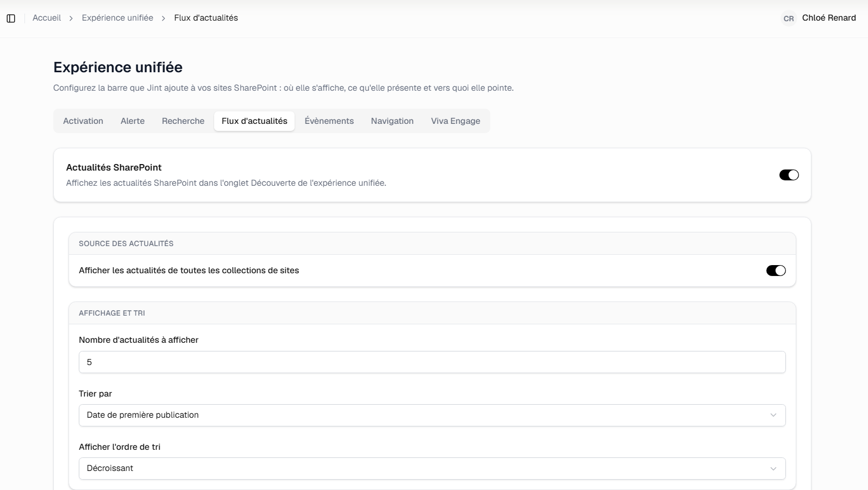Click the Expérience unifiée page heading

click(118, 67)
